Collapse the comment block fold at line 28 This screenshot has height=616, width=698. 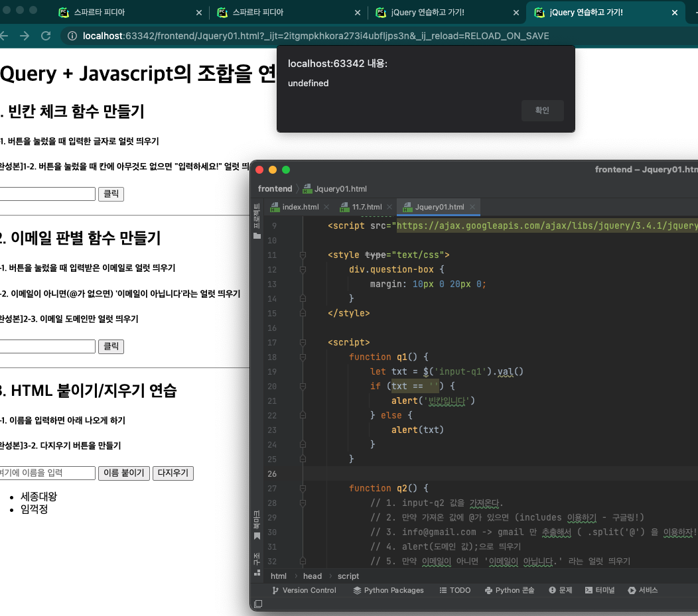pos(303,503)
